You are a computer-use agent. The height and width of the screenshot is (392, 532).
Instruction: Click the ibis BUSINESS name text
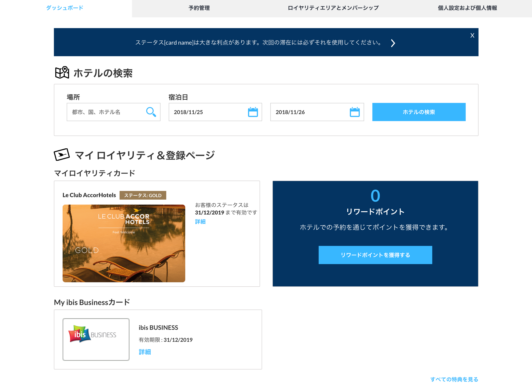[x=158, y=328]
